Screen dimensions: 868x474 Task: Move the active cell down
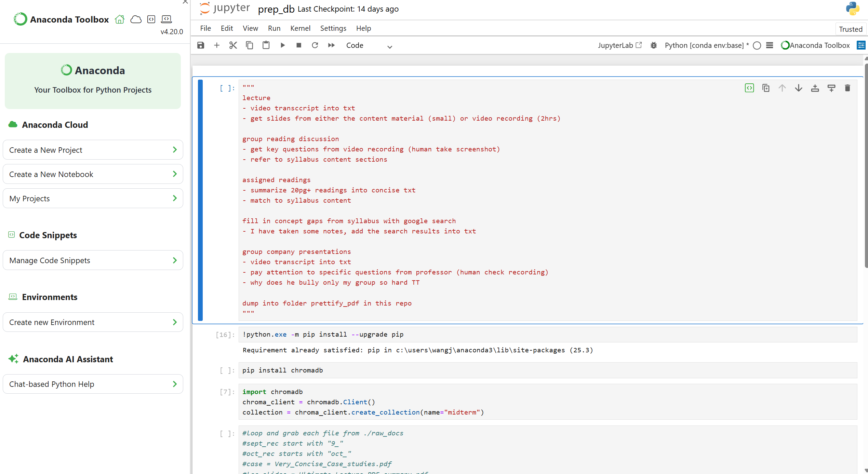tap(799, 88)
